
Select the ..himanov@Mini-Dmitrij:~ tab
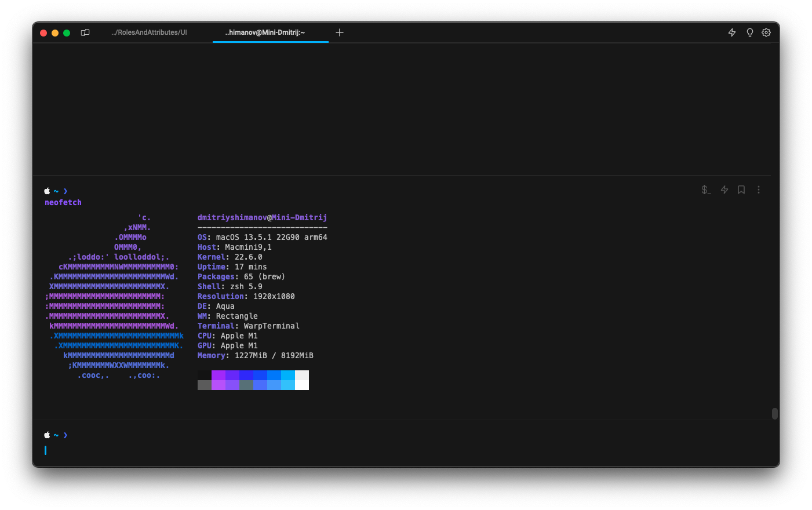(265, 32)
